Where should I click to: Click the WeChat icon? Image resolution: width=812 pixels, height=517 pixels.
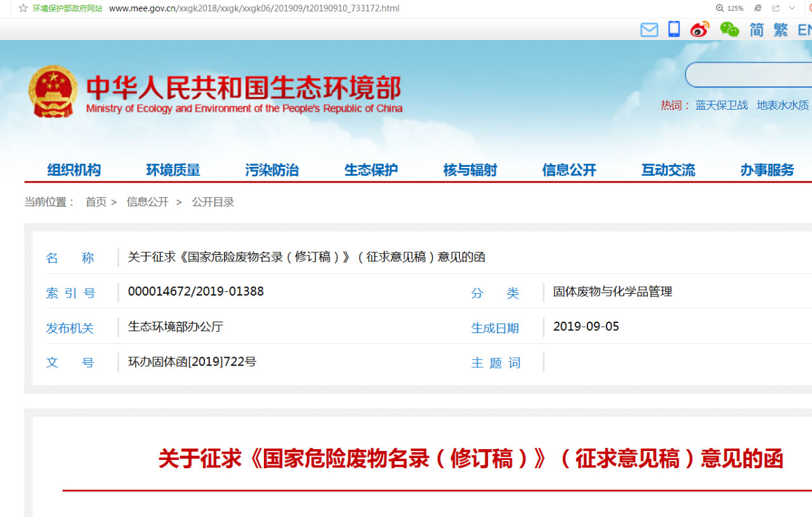pyautogui.click(x=729, y=29)
